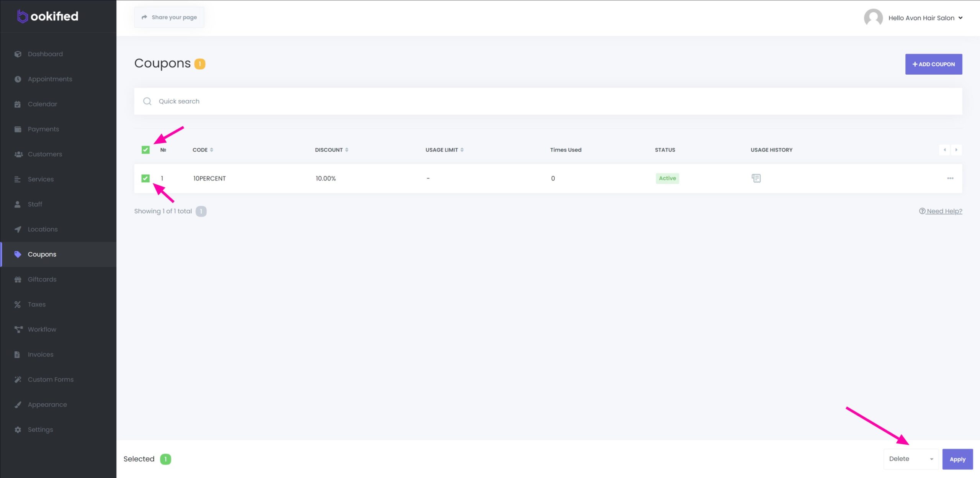Sort by DISCOUNT column arrows
This screenshot has height=478, width=980.
tap(346, 150)
